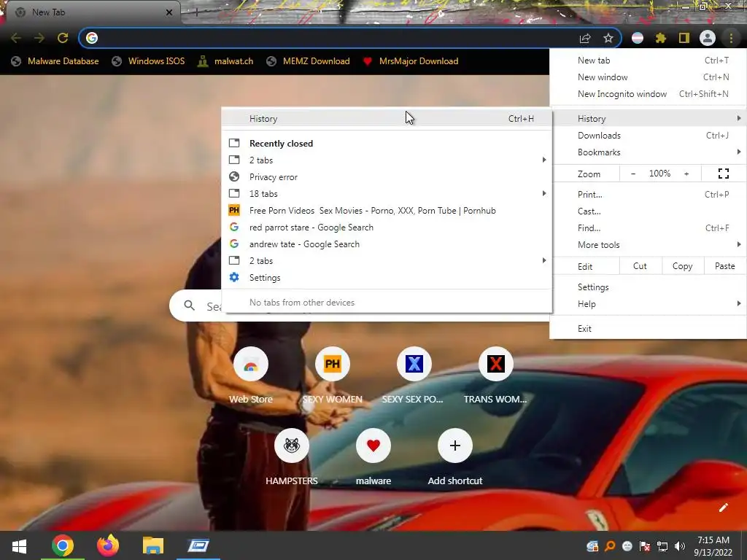Click the share page icon in address bar
Screen dimensions: 747x560
585,38
